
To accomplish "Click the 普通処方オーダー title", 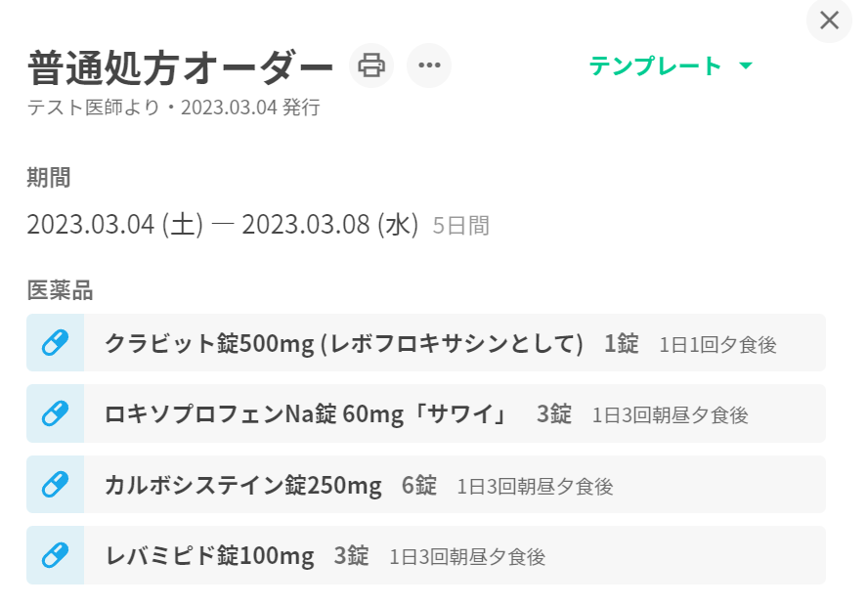I will [x=181, y=66].
